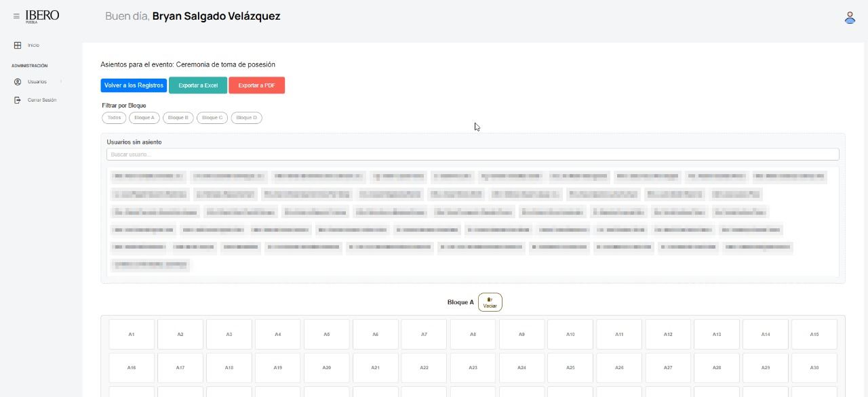Focus the Buscar usuario search field

[473, 154]
